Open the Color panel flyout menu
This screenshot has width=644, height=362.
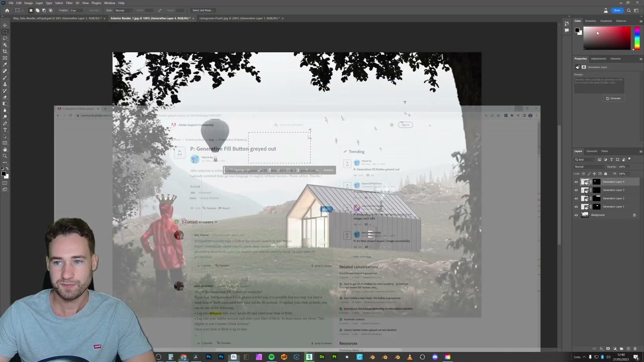(641, 21)
